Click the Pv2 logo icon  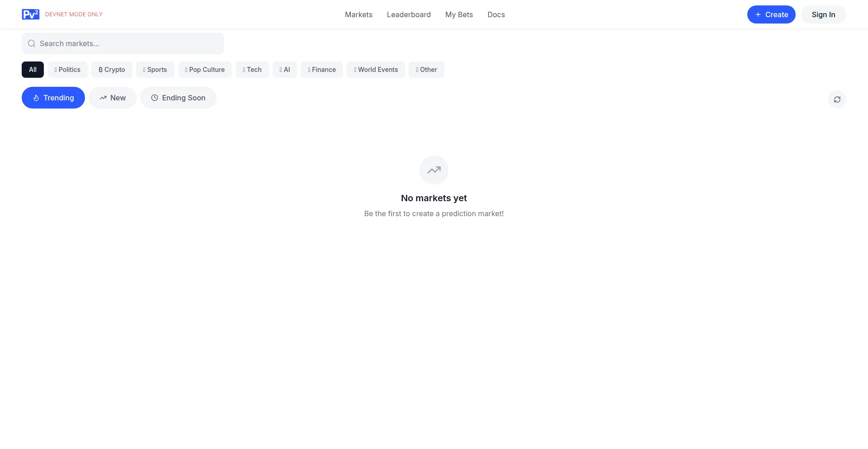30,14
